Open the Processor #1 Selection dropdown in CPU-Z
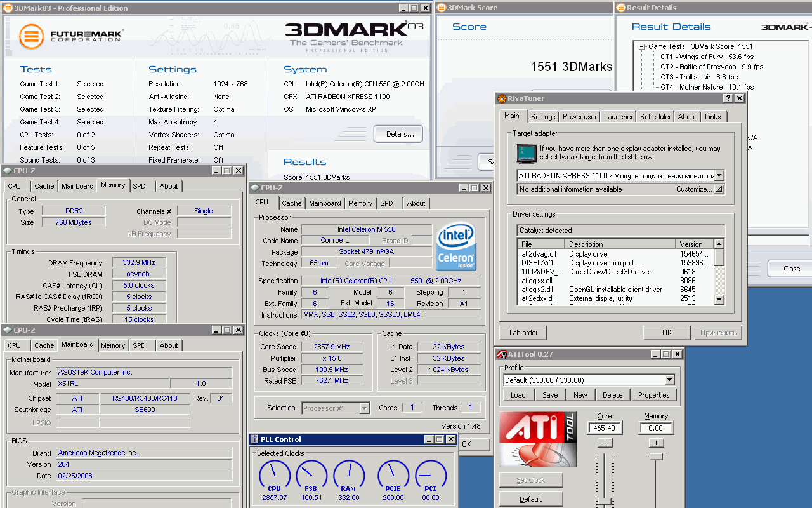812x508 pixels. pyautogui.click(x=364, y=408)
